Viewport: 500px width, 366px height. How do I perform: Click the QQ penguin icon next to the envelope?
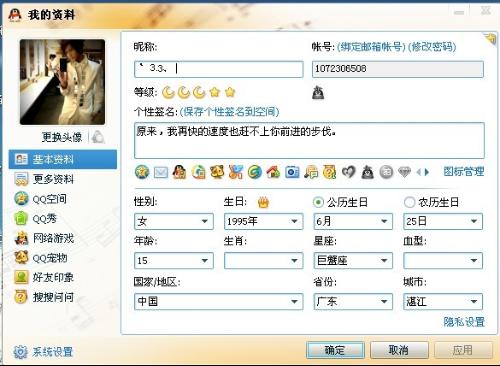(x=179, y=172)
